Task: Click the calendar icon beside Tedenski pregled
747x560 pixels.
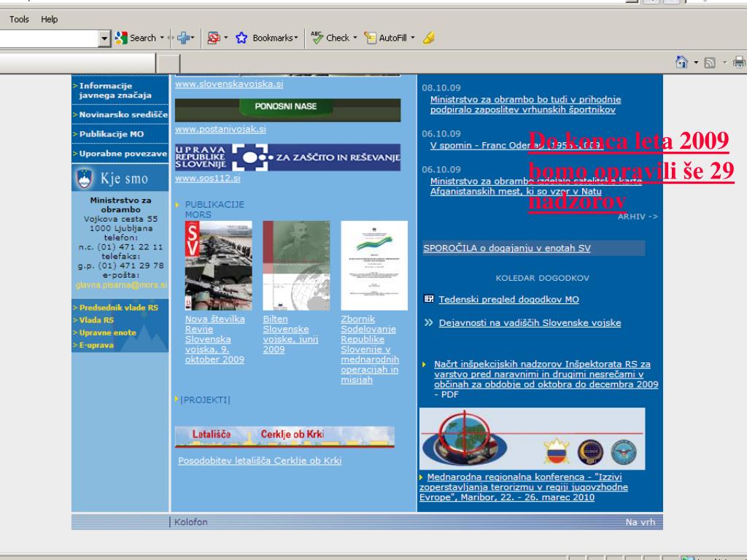Action: click(429, 298)
